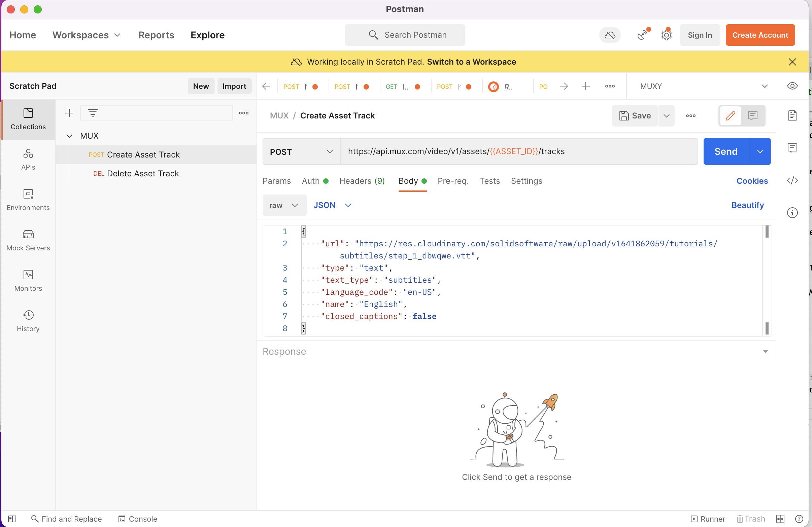Toggle the two-pane view icon

[780, 519]
